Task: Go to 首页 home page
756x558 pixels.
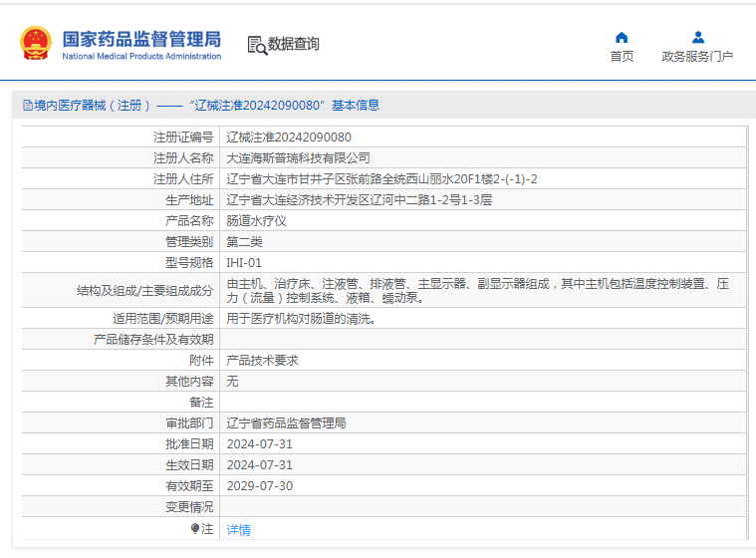Action: pyautogui.click(x=622, y=57)
